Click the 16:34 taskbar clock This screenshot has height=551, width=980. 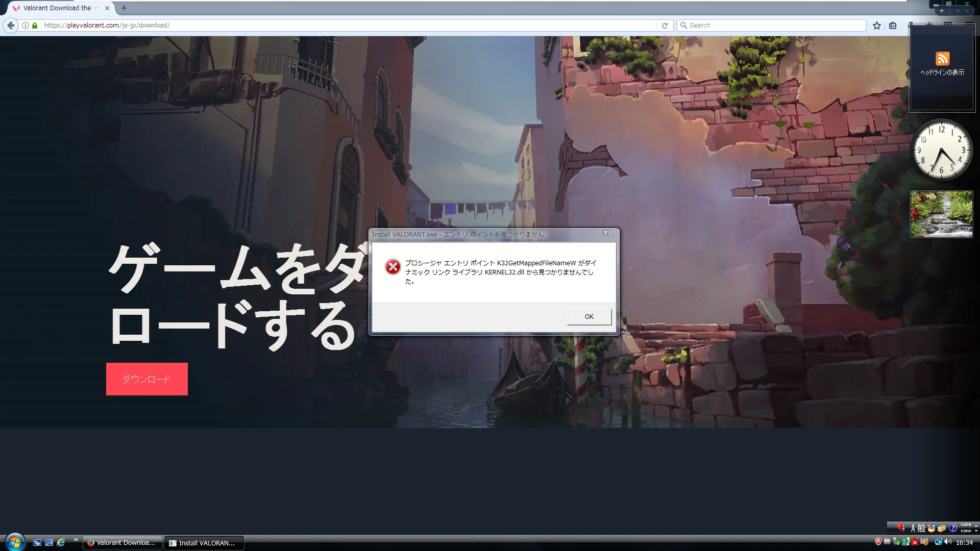(964, 542)
